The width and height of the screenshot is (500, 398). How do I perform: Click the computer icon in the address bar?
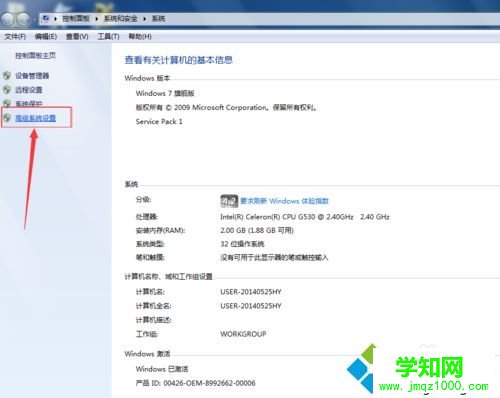46,18
